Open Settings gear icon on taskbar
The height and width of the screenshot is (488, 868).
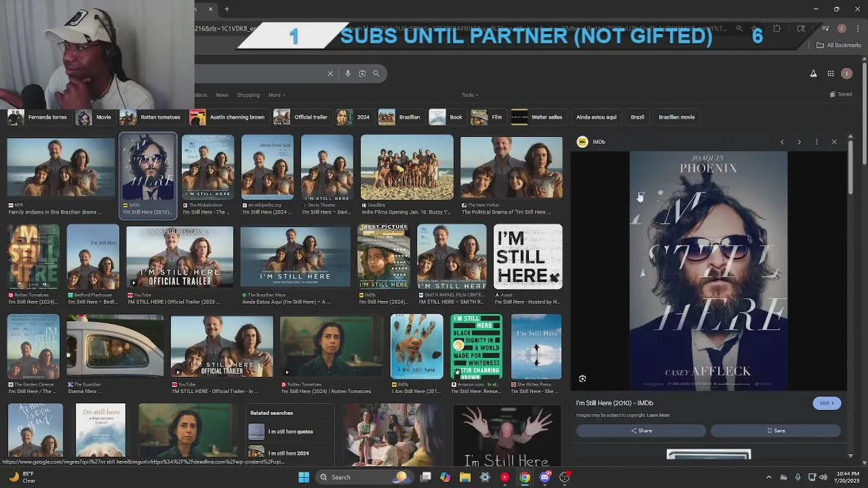485,477
